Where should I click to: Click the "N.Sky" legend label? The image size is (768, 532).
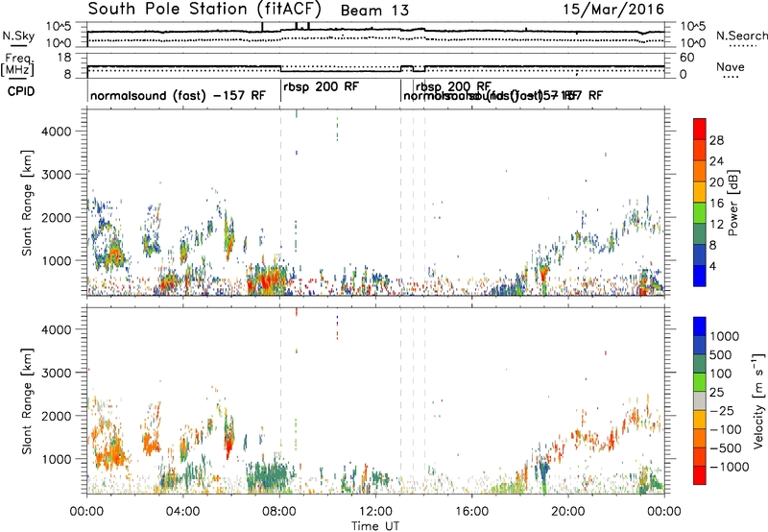tap(18, 36)
